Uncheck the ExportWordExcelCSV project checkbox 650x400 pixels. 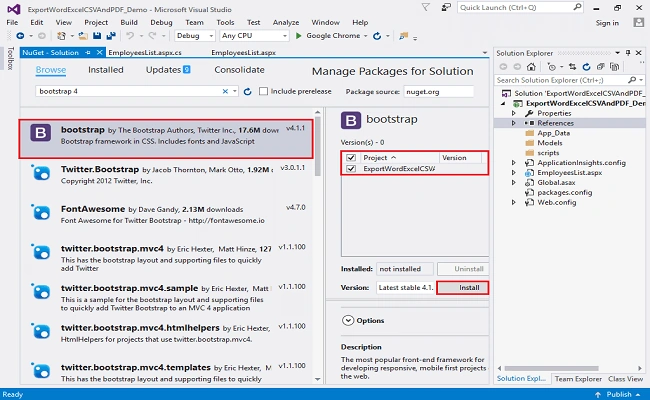[x=351, y=169]
